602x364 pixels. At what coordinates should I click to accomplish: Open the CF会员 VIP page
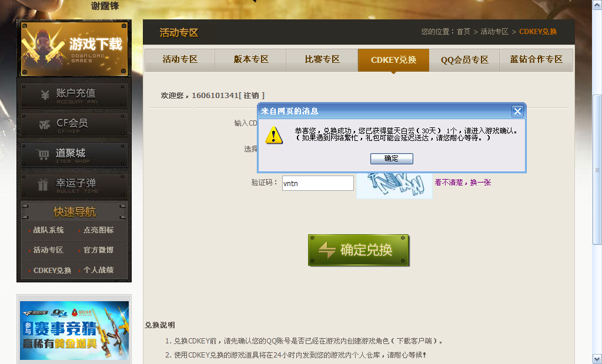point(74,124)
